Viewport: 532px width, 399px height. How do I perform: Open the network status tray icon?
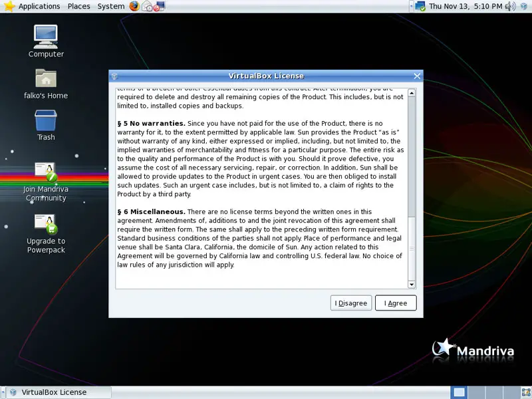[x=420, y=6]
